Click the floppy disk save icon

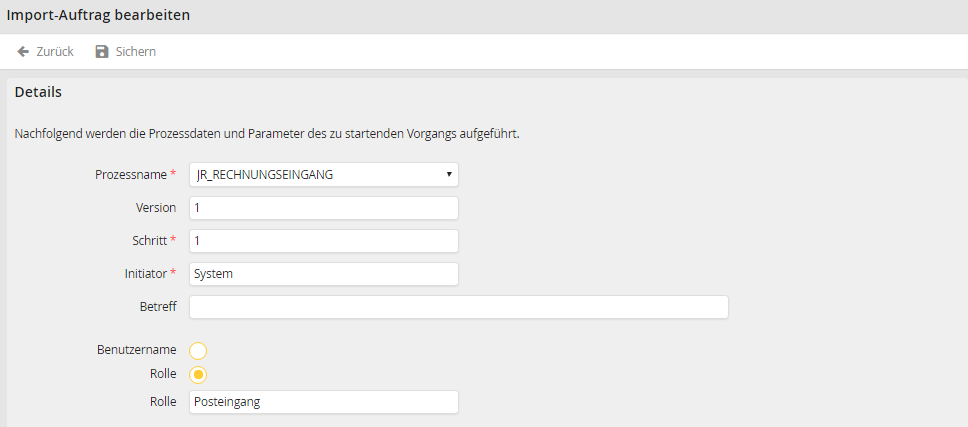pos(101,51)
